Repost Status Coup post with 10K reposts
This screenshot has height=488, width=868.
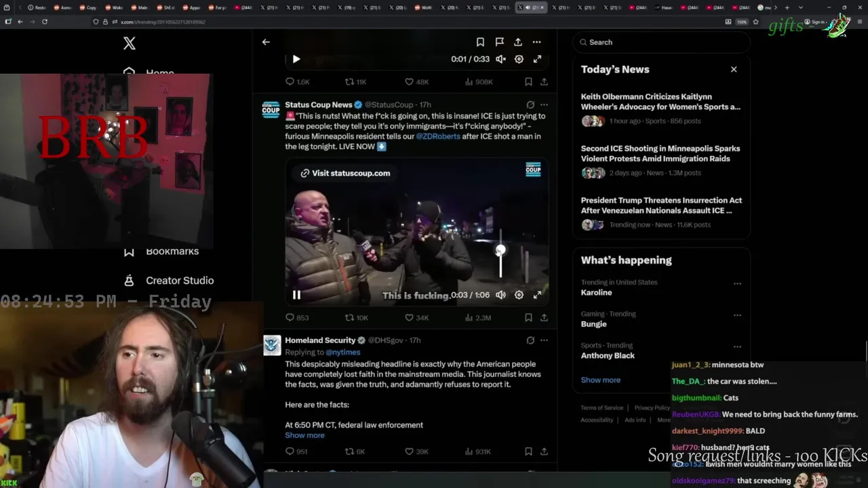click(356, 317)
